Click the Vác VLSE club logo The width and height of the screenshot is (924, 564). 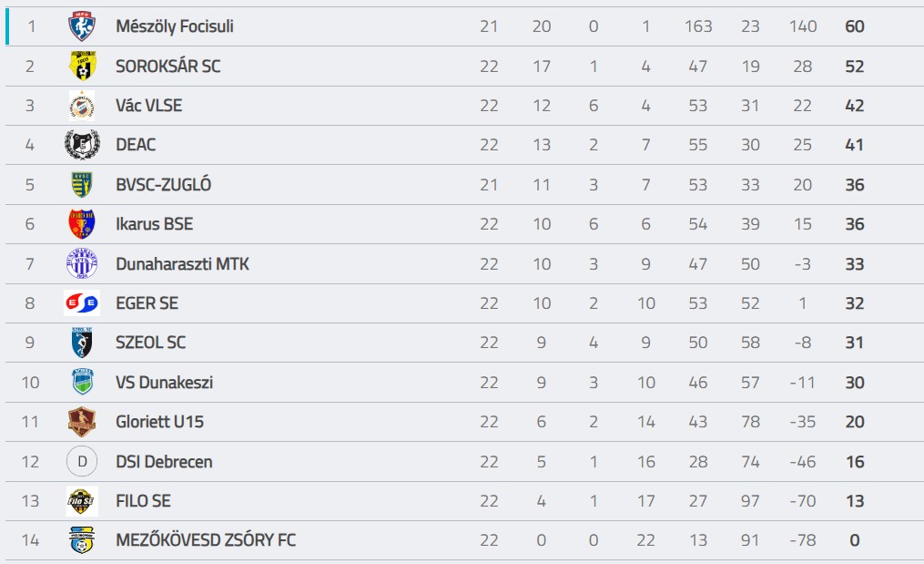coord(82,106)
